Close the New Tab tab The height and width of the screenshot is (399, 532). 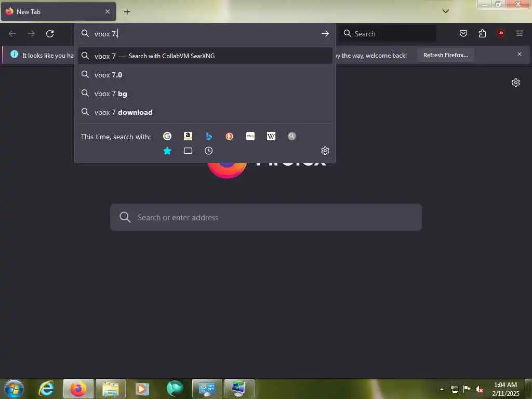click(108, 11)
